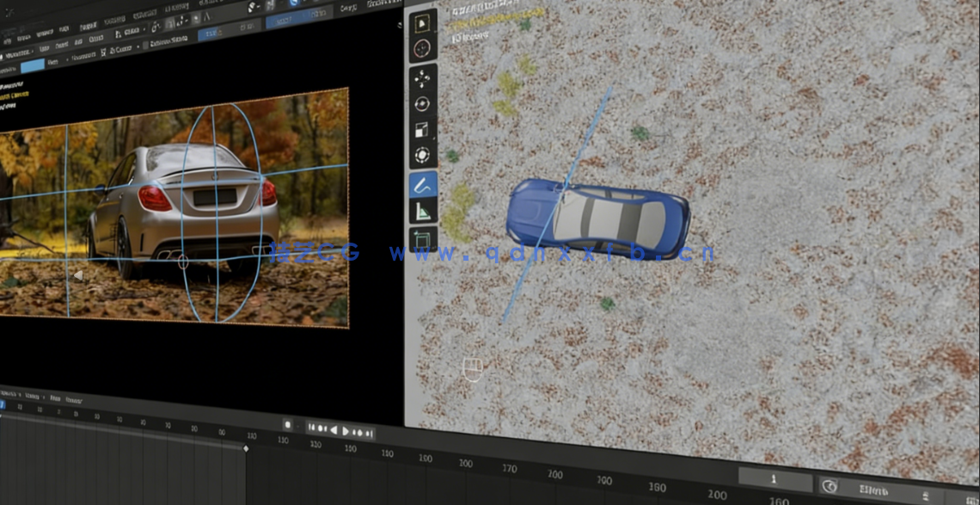Select the Measure tool
Screen dimensions: 980x505
[x=423, y=212]
